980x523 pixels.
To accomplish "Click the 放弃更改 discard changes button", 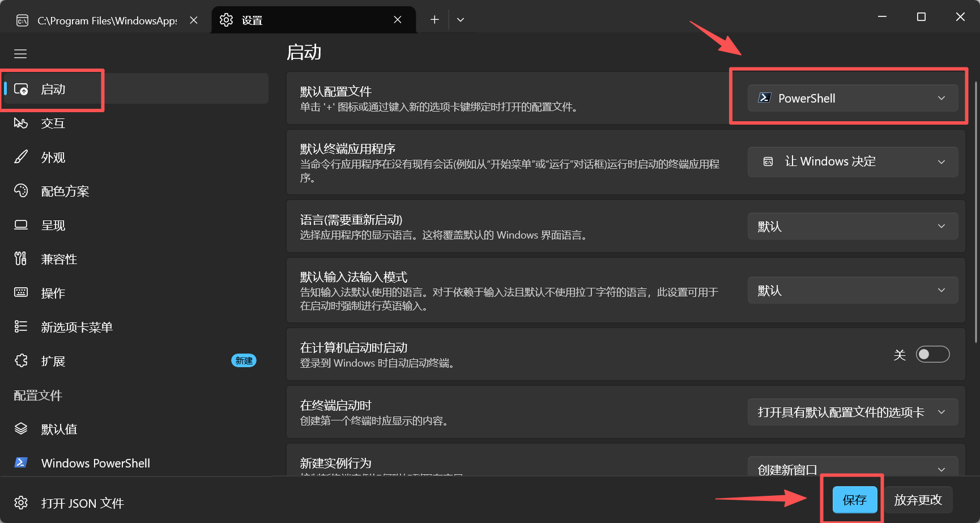I will point(918,500).
